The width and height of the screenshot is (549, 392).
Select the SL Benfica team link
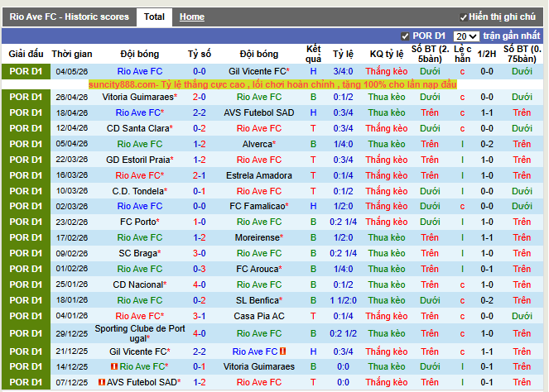tap(258, 300)
